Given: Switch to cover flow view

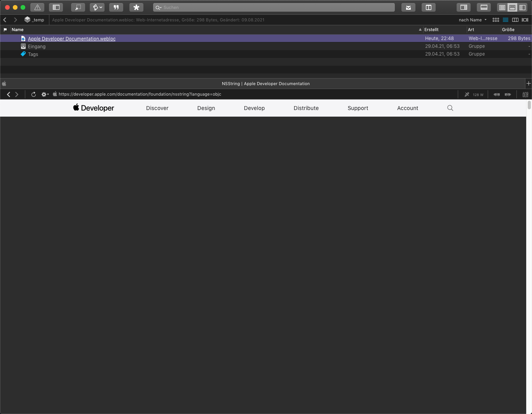Looking at the screenshot, I should (x=525, y=20).
